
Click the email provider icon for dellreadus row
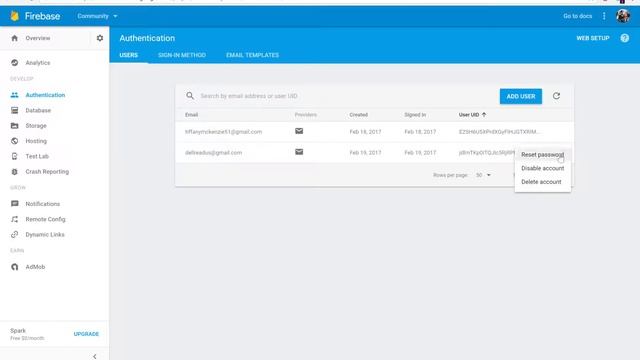pyautogui.click(x=299, y=152)
